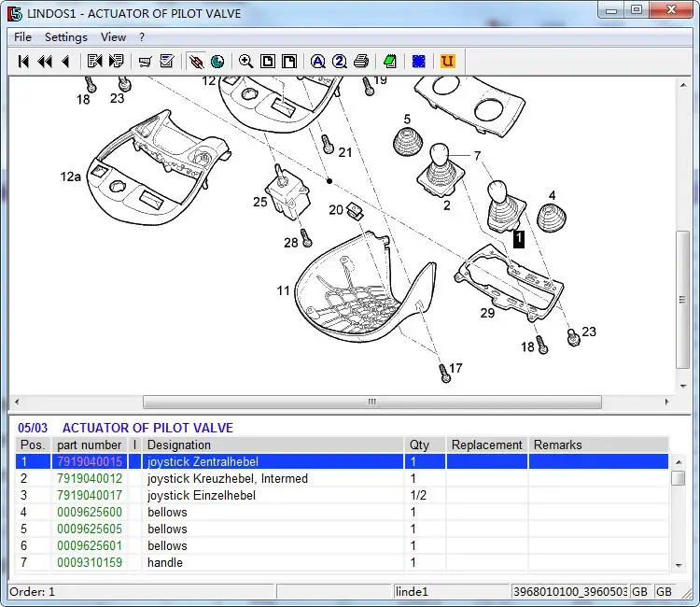Click part number 0009625600 bellows
Image resolution: width=700 pixels, height=607 pixels.
point(90,513)
